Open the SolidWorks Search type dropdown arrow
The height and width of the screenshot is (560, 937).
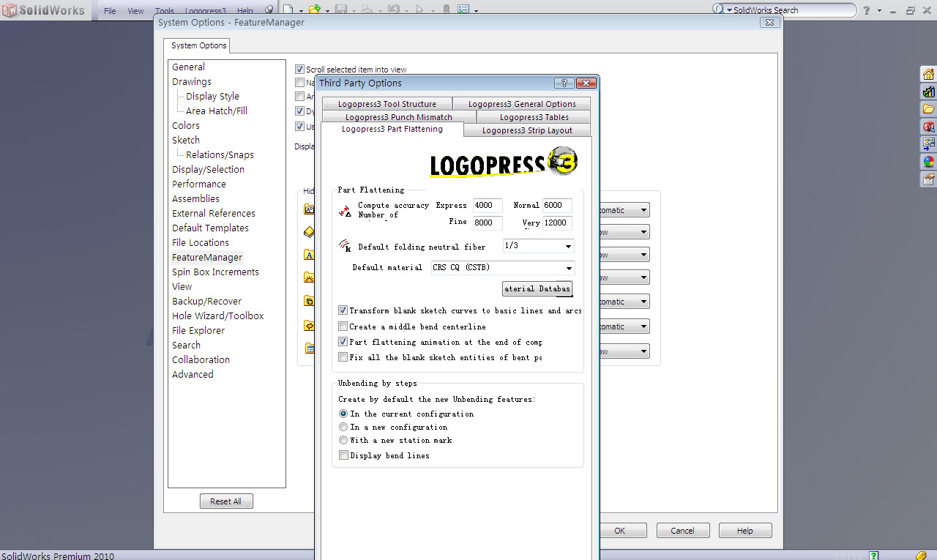tap(728, 10)
